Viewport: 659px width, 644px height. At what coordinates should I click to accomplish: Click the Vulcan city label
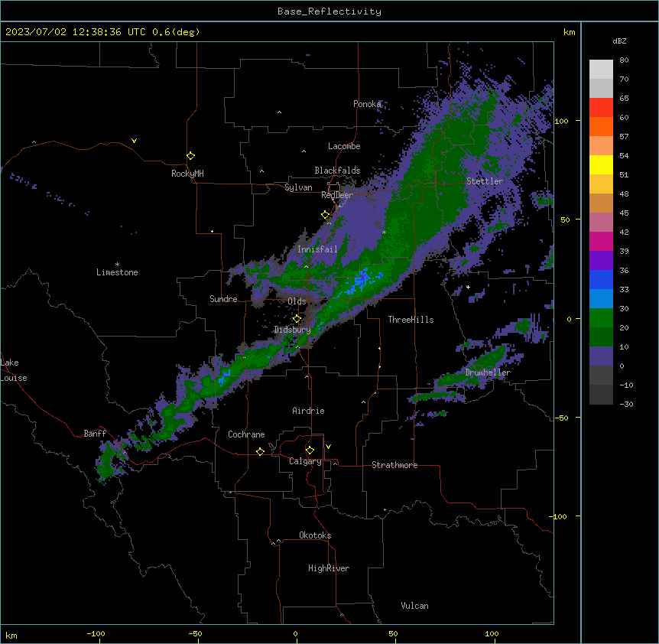[415, 606]
